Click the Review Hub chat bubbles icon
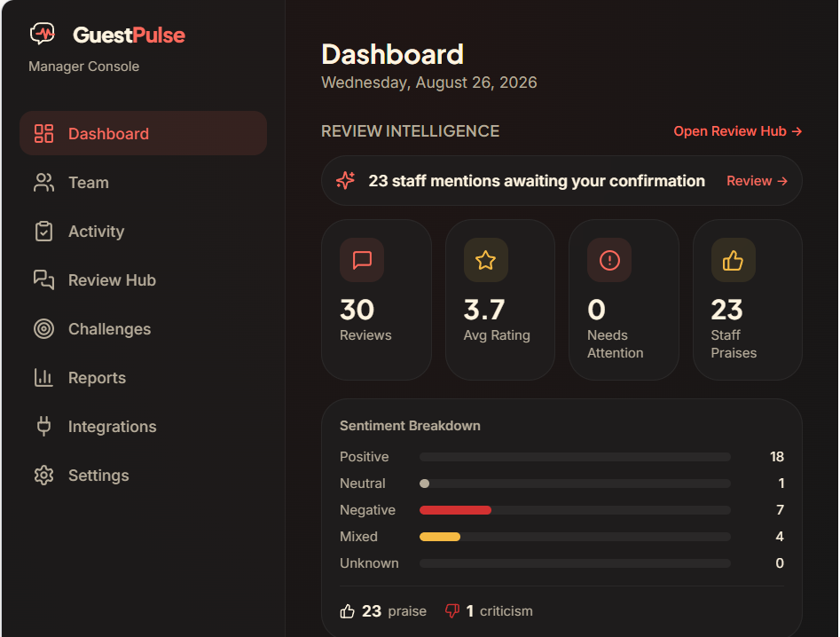This screenshot has width=840, height=637. (44, 279)
